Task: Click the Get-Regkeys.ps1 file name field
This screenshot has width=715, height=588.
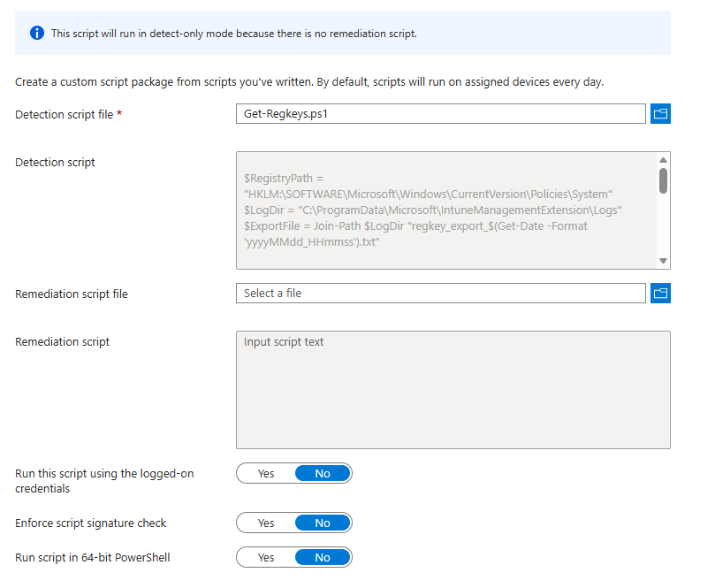Action: pyautogui.click(x=440, y=114)
